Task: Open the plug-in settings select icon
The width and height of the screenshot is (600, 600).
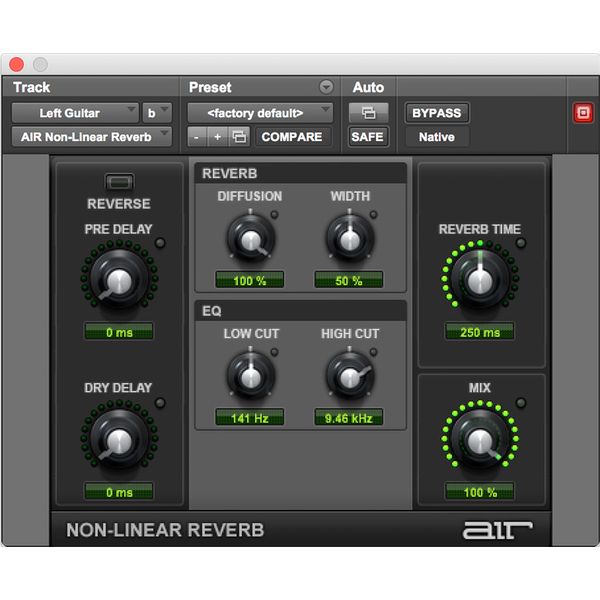Action: point(239,137)
